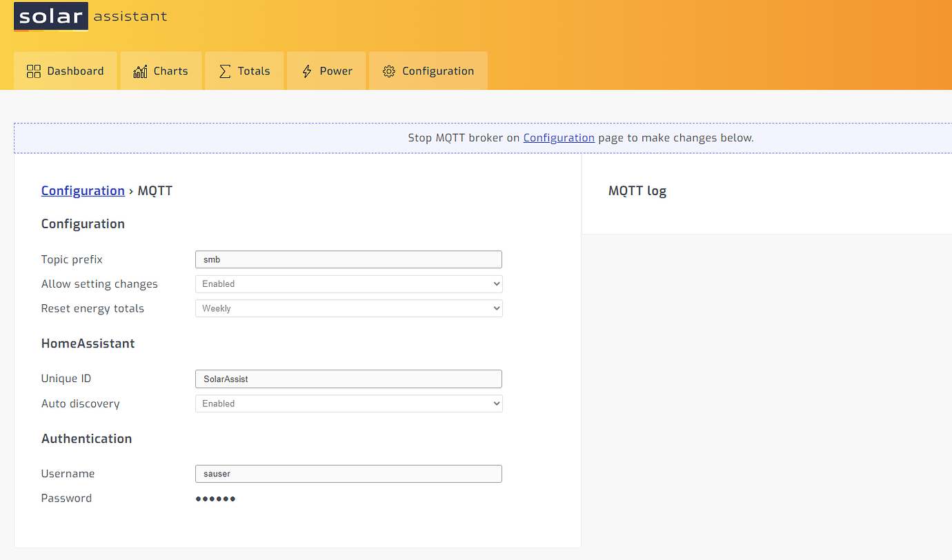
Task: Click the Charts bar graph icon
Action: coord(141,71)
